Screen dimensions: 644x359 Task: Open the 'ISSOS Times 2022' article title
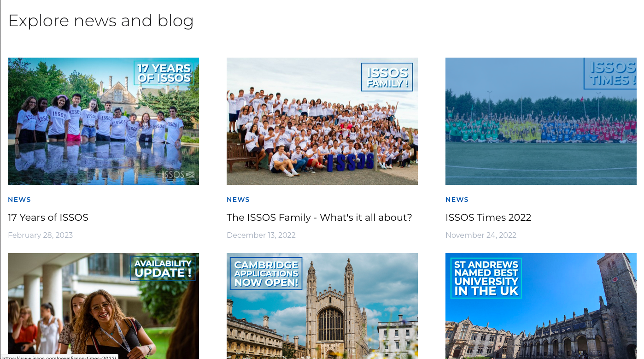(488, 217)
